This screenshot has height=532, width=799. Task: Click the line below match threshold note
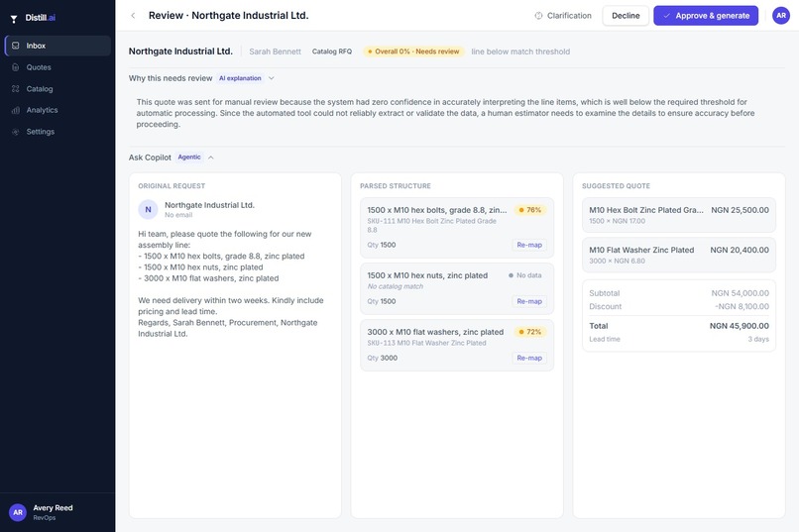pyautogui.click(x=520, y=52)
